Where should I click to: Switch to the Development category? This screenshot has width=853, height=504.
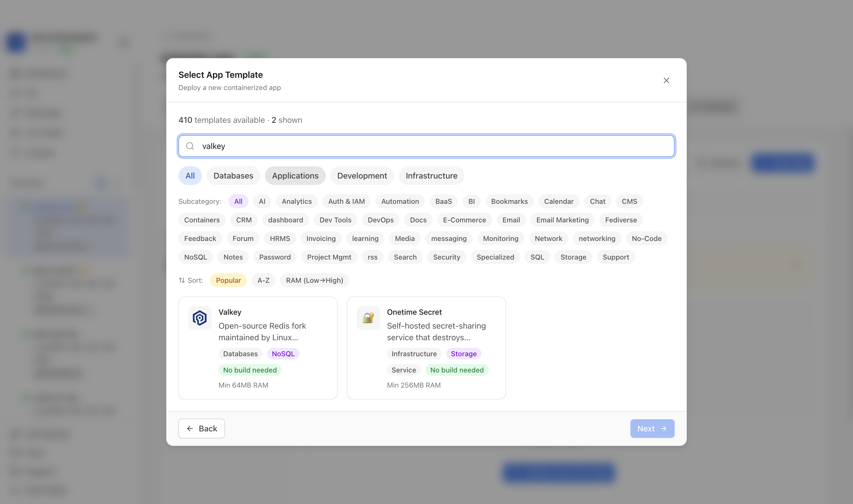pos(362,176)
